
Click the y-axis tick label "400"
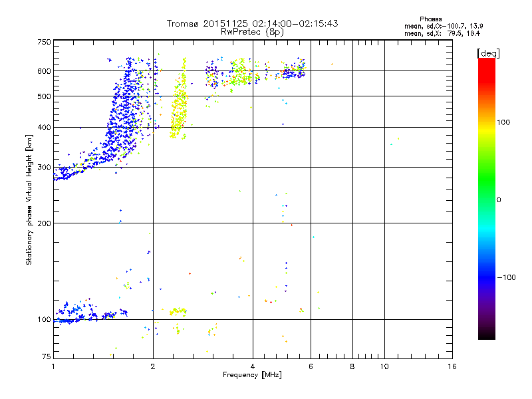(x=44, y=128)
